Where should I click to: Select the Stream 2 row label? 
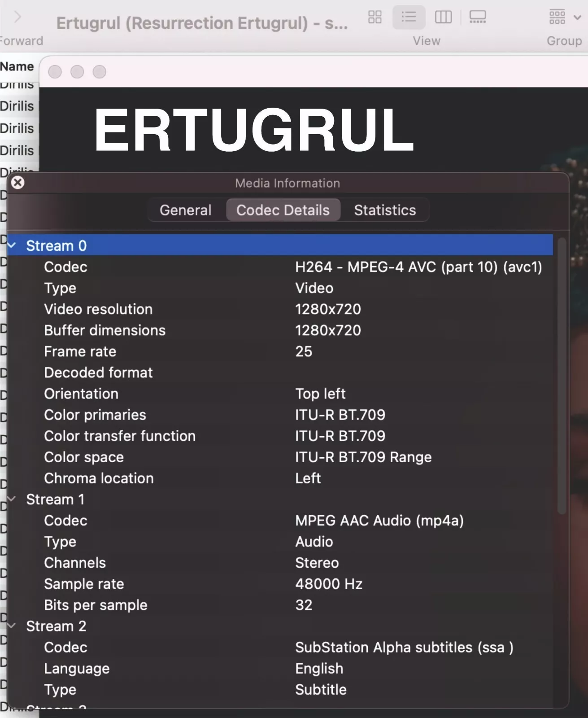click(x=56, y=626)
